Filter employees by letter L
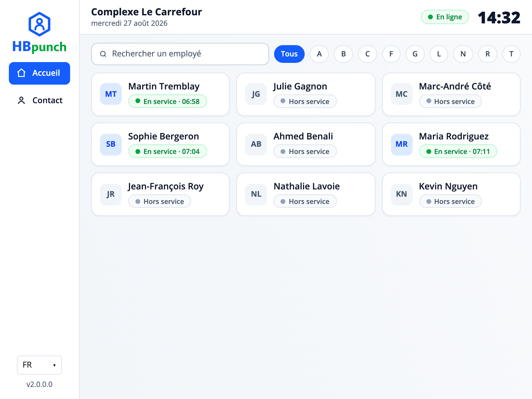Viewport: 532px width, 399px height. (x=439, y=54)
